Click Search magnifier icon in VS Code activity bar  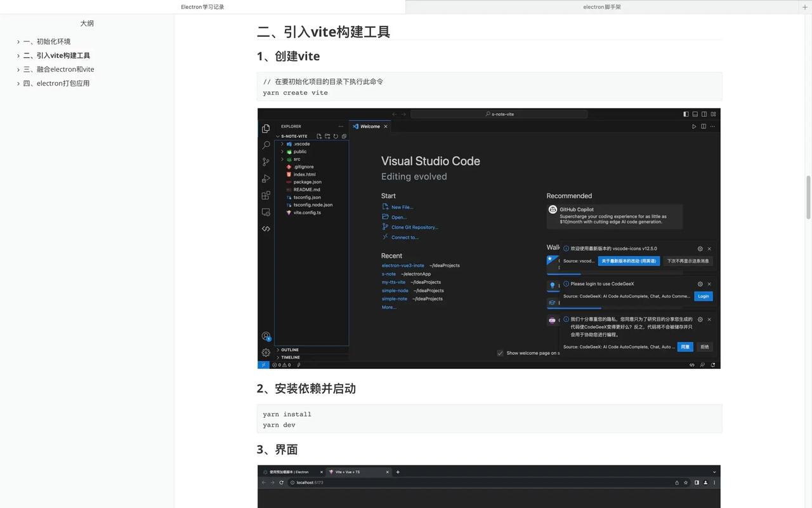(266, 145)
